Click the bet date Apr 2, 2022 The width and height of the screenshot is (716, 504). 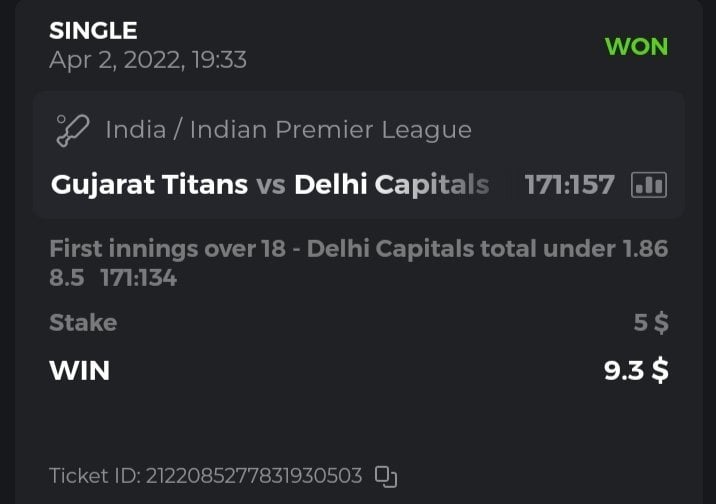coord(147,60)
